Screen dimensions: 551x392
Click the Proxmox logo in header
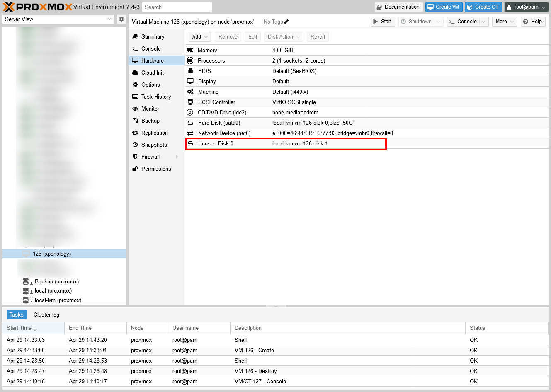pos(37,7)
